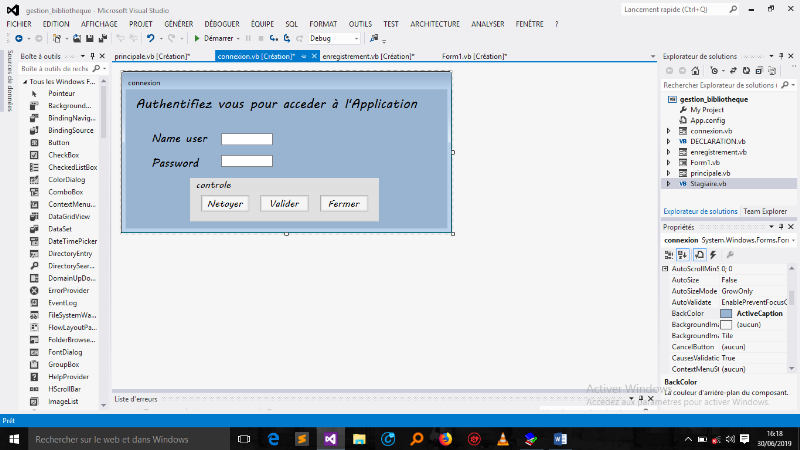Click the Home icon in Solution Explorer
This screenshot has height=450, width=800.
695,71
